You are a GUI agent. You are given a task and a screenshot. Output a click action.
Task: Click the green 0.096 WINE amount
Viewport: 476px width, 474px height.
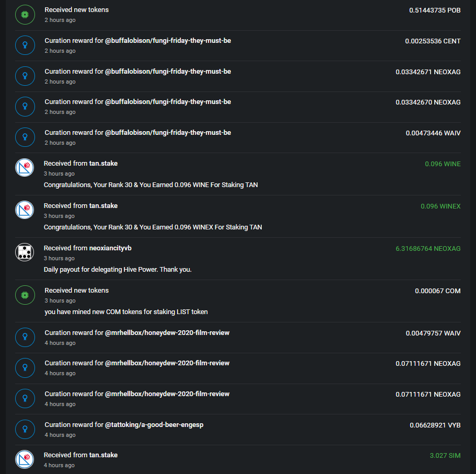(x=443, y=164)
